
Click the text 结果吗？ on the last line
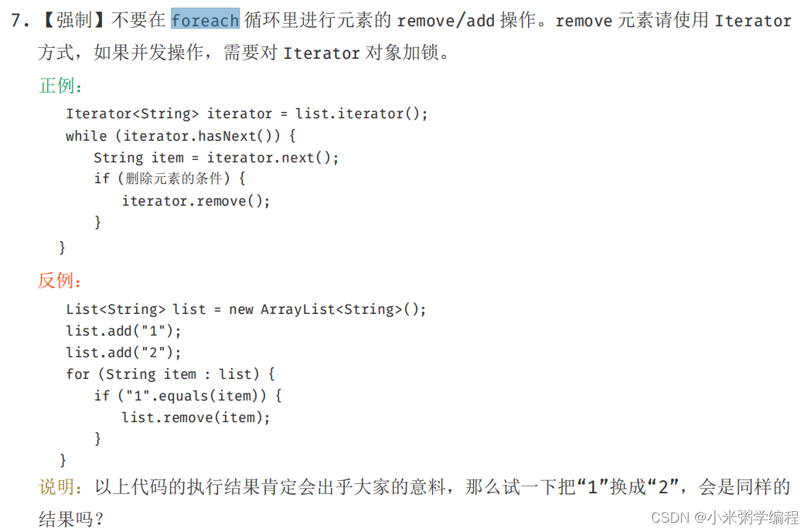click(x=71, y=518)
